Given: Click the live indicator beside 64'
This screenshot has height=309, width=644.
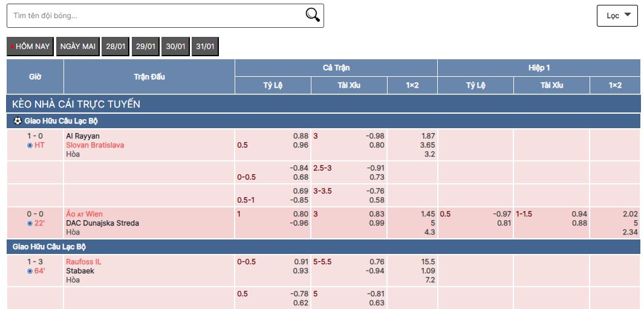Looking at the screenshot, I should (30, 271).
